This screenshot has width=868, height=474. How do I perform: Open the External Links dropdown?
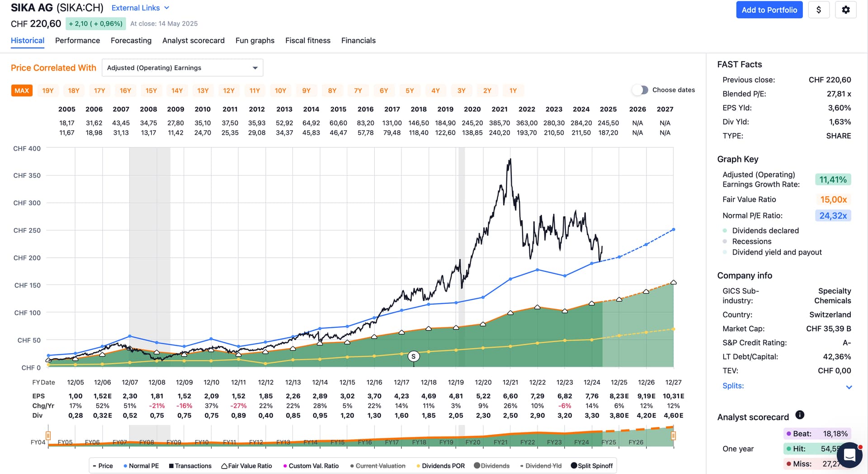point(140,8)
